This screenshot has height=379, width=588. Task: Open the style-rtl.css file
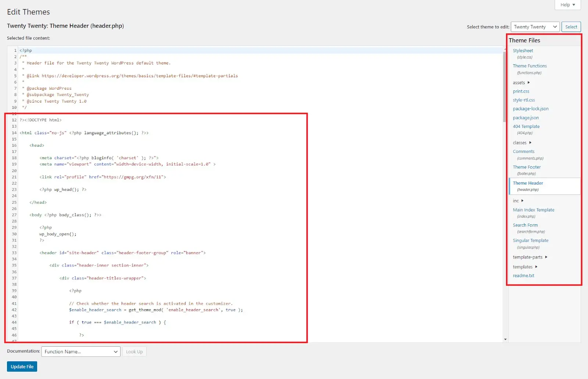(x=524, y=100)
